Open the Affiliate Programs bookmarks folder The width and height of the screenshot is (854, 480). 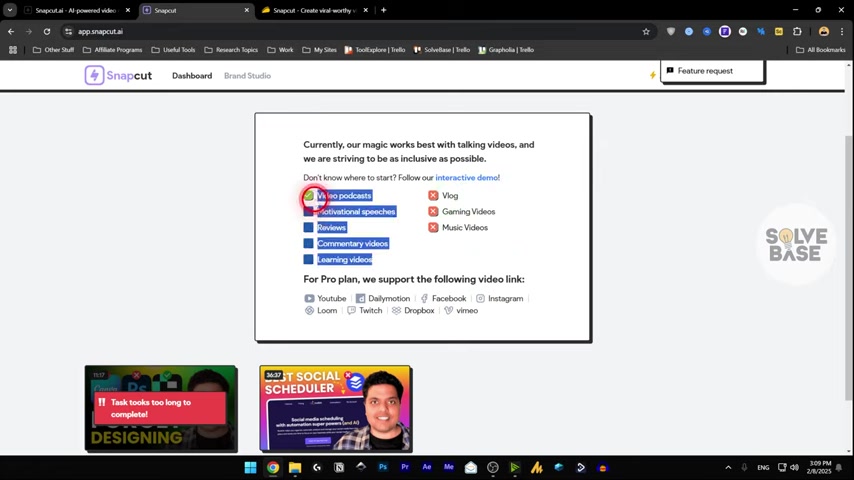coord(112,50)
